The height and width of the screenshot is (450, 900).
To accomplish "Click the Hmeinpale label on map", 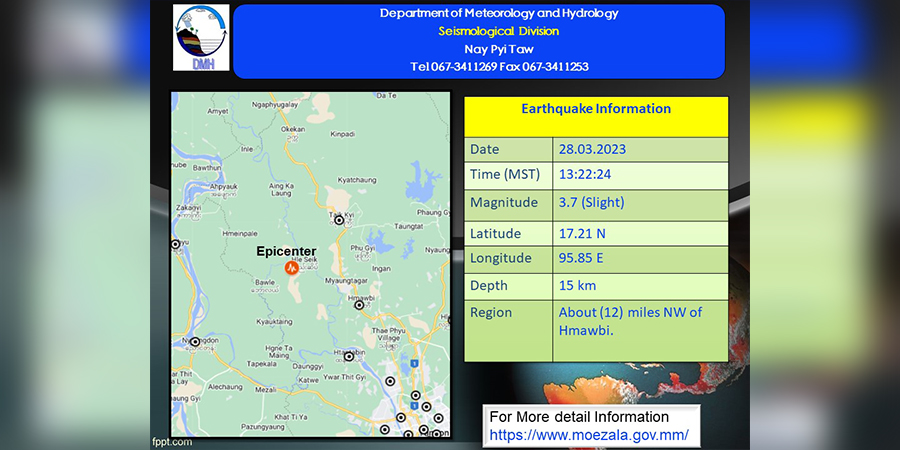I will pos(239,234).
